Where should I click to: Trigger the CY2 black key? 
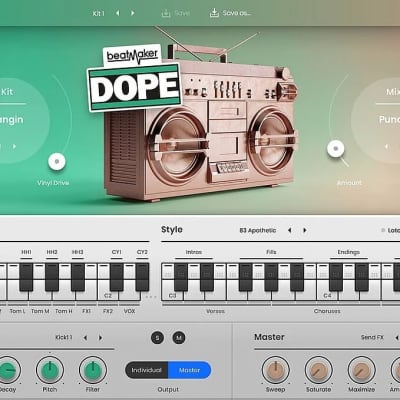[x=142, y=277]
